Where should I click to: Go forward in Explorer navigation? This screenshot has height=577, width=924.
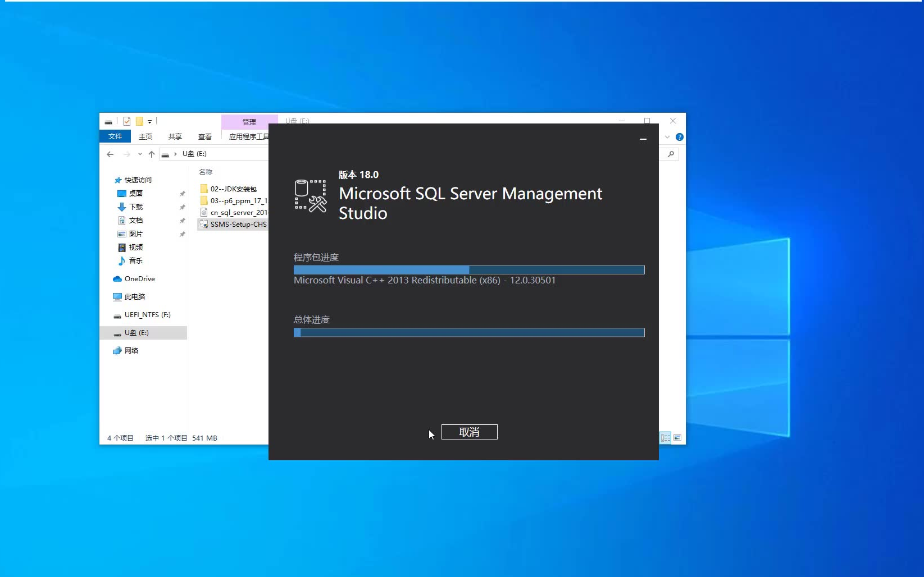click(x=127, y=154)
